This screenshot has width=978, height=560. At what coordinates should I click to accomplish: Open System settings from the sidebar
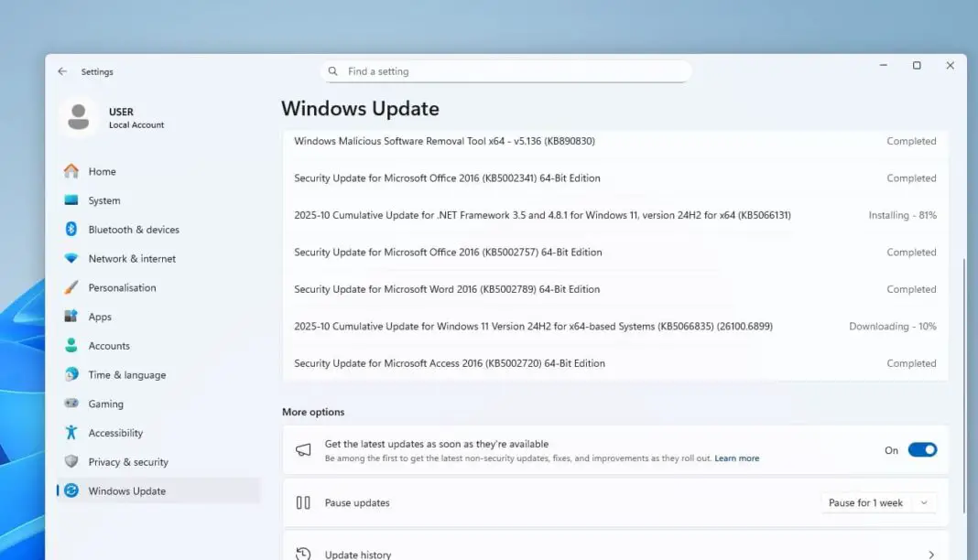click(x=103, y=200)
